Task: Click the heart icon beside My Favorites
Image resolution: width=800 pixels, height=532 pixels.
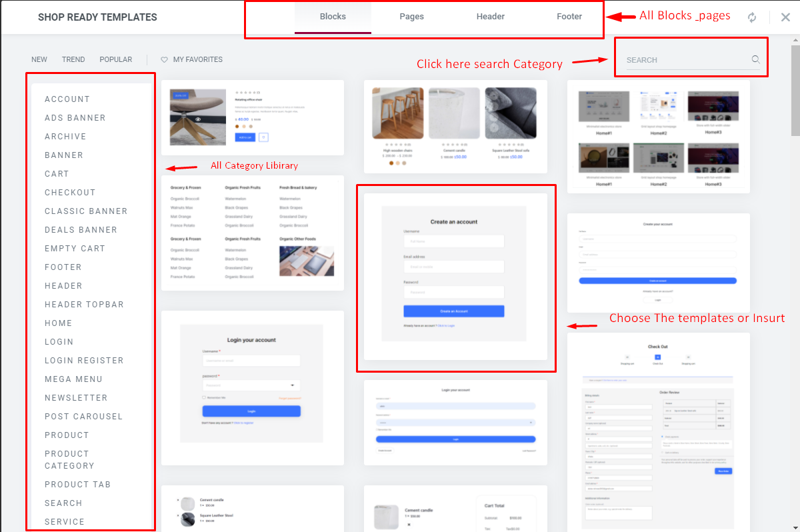Action: coord(164,59)
